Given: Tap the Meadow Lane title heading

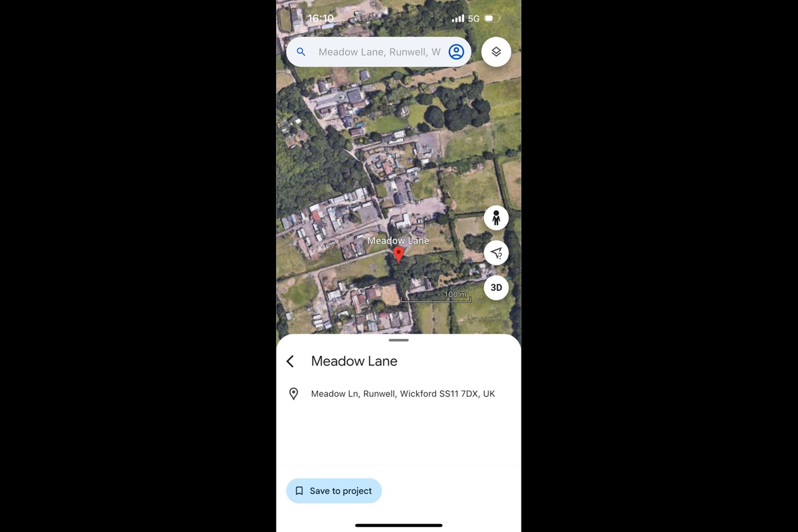Looking at the screenshot, I should coord(354,361).
